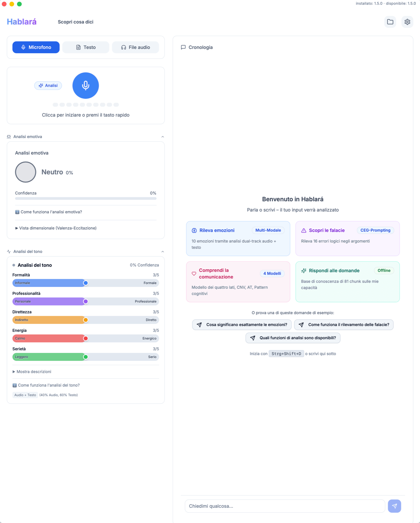Click the heart icon on Comprendi la comunicazione

click(194, 273)
